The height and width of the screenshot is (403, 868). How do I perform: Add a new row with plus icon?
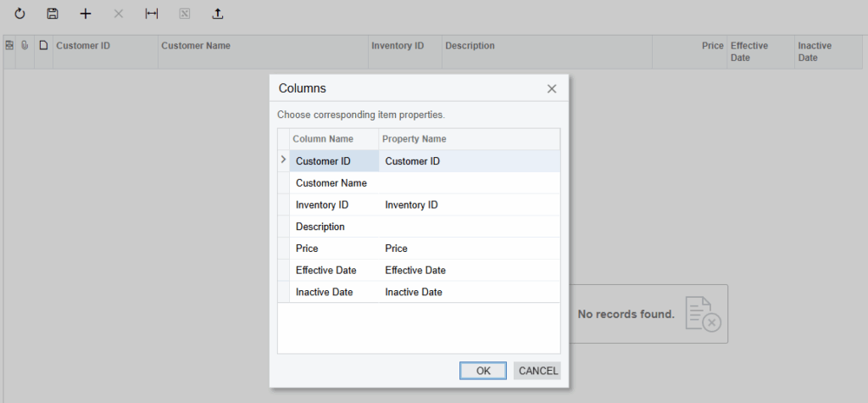pos(85,14)
